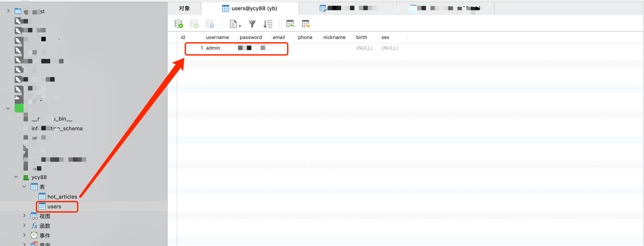Collapse the 表 tables folder
The image size is (644, 246).
[x=24, y=187]
